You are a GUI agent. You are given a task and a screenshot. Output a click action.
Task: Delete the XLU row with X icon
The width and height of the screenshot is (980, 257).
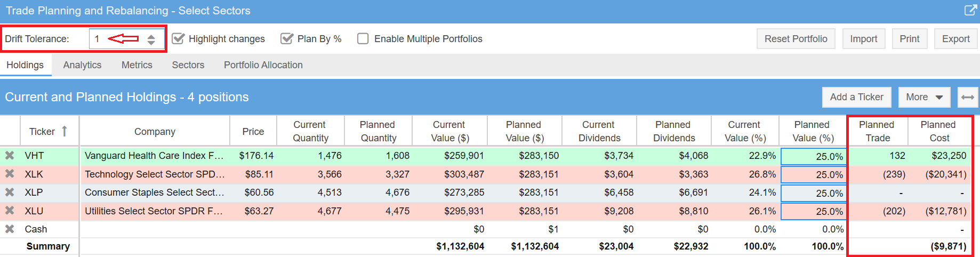(10, 211)
